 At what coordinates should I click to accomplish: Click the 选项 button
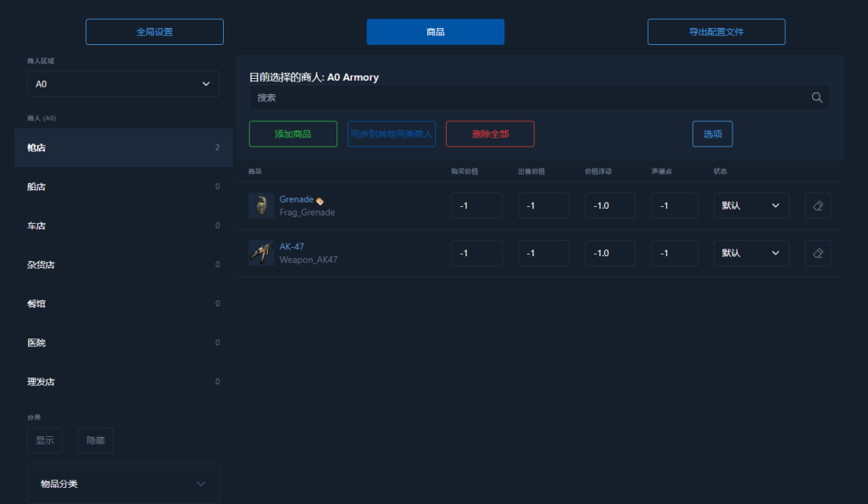point(712,134)
